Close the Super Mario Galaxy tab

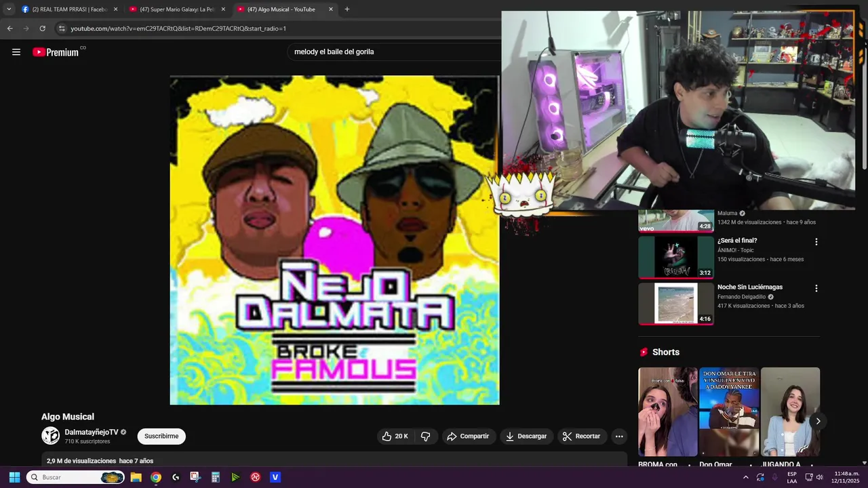pos(223,9)
